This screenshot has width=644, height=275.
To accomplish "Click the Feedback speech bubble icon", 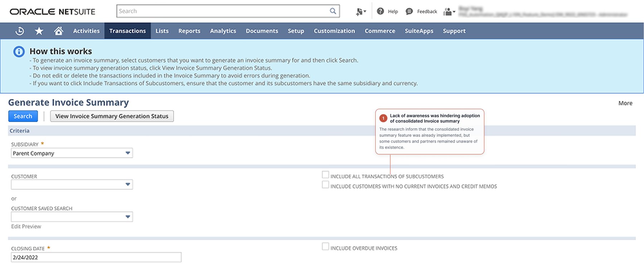I will (x=409, y=11).
